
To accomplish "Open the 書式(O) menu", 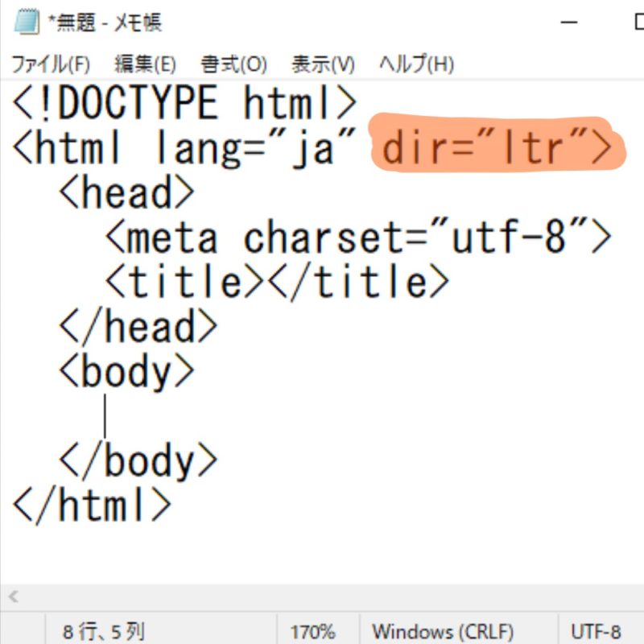I will pyautogui.click(x=234, y=64).
